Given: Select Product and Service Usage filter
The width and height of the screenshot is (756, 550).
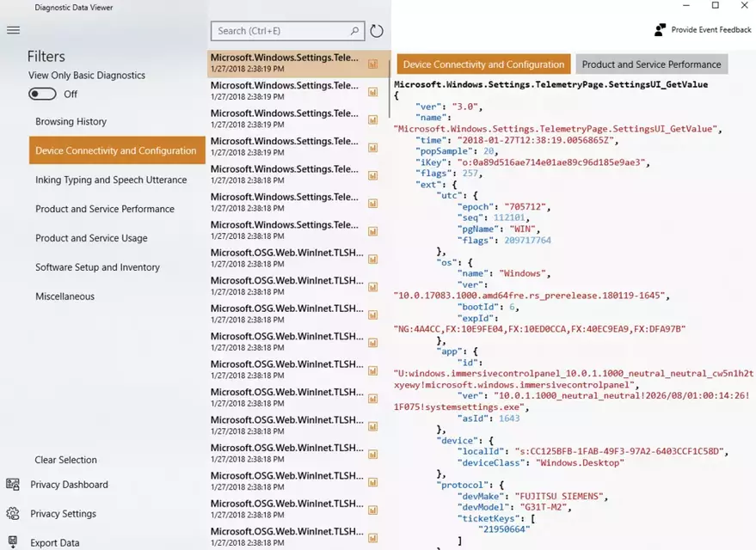Looking at the screenshot, I should pyautogui.click(x=91, y=238).
